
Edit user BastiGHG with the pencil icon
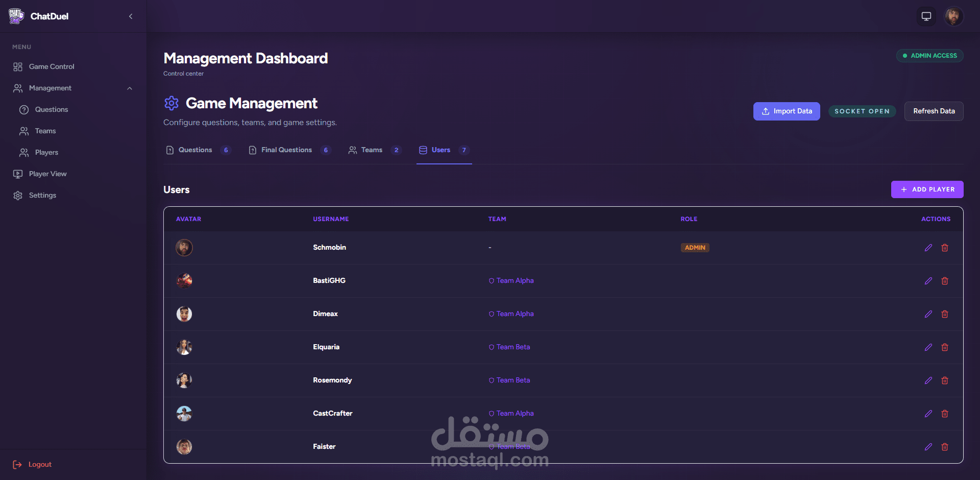928,281
